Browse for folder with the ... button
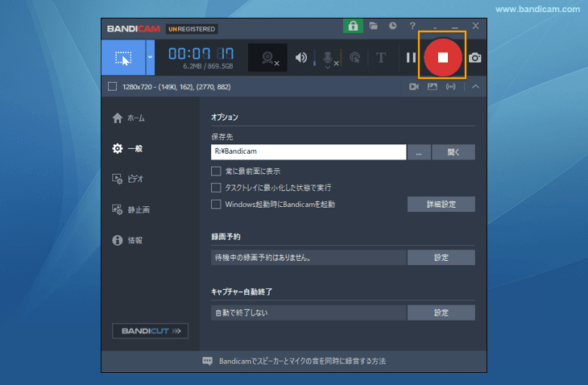Viewport: 588px width, 385px height. pyautogui.click(x=419, y=152)
